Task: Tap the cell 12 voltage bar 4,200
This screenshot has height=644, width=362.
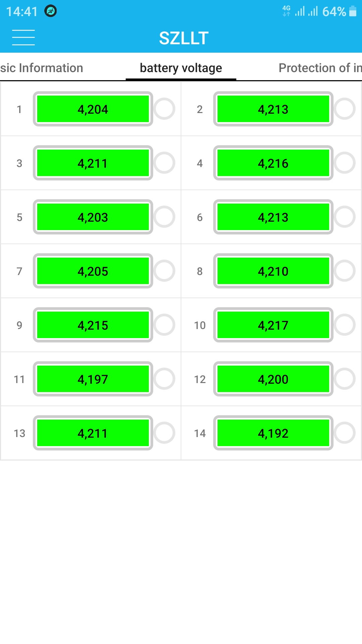Action: click(273, 379)
